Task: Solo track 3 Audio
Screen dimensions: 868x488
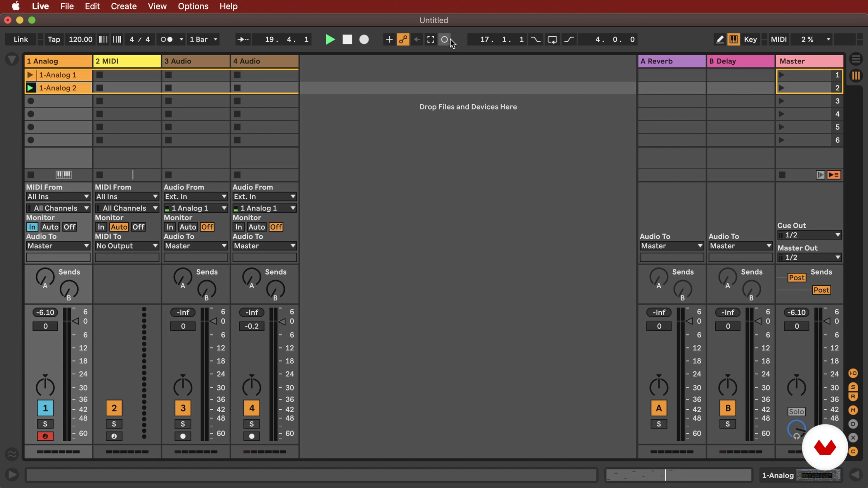Action: [183, 424]
